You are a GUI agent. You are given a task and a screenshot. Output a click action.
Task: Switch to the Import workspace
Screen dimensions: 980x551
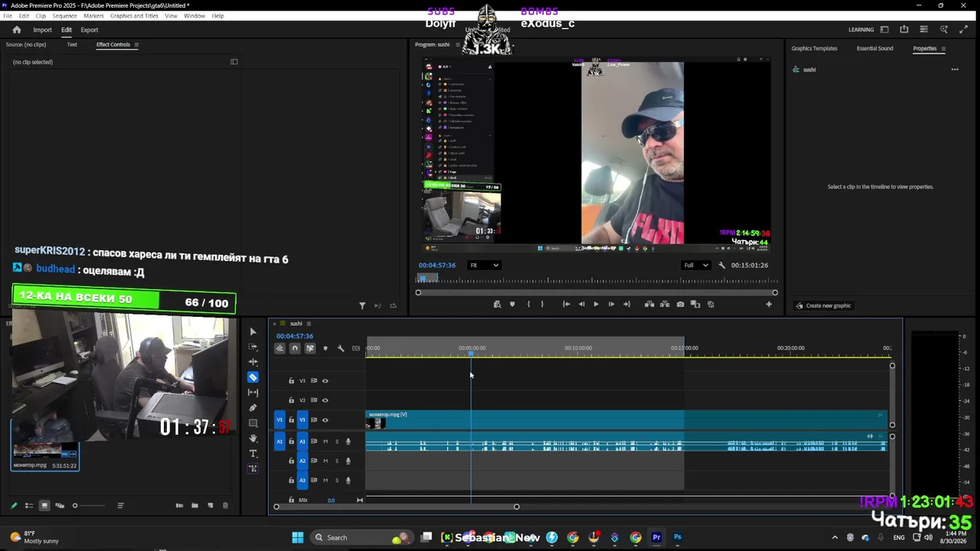[x=42, y=30]
